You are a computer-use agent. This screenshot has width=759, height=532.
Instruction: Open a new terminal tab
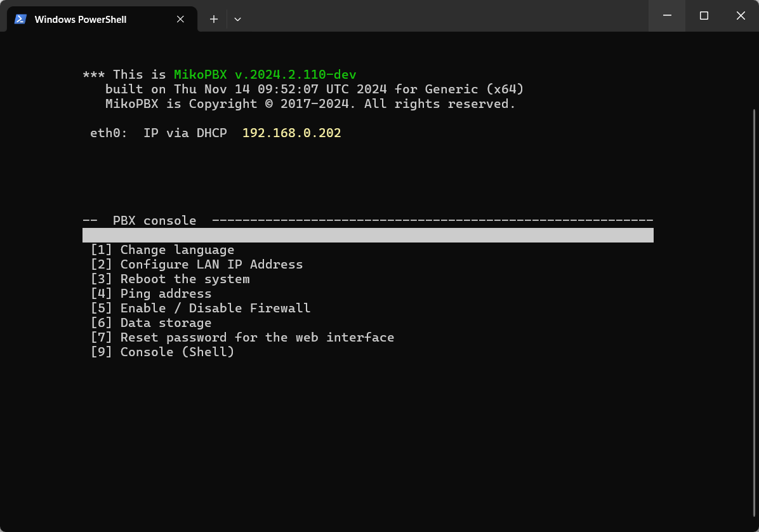point(214,19)
